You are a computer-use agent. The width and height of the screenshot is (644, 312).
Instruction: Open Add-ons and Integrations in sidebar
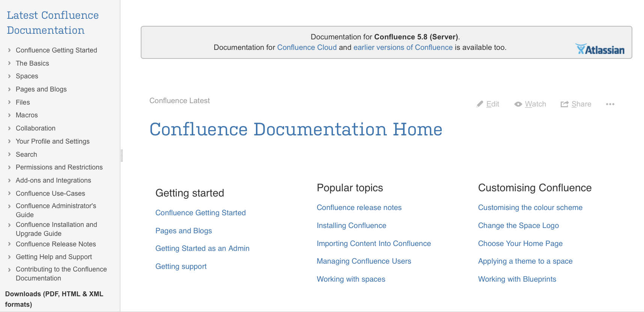click(53, 180)
